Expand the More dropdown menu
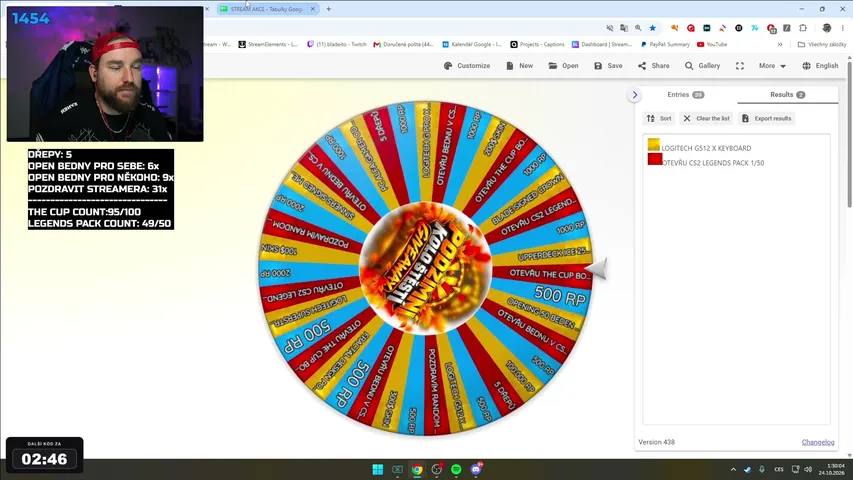The height and width of the screenshot is (480, 853). click(x=772, y=66)
